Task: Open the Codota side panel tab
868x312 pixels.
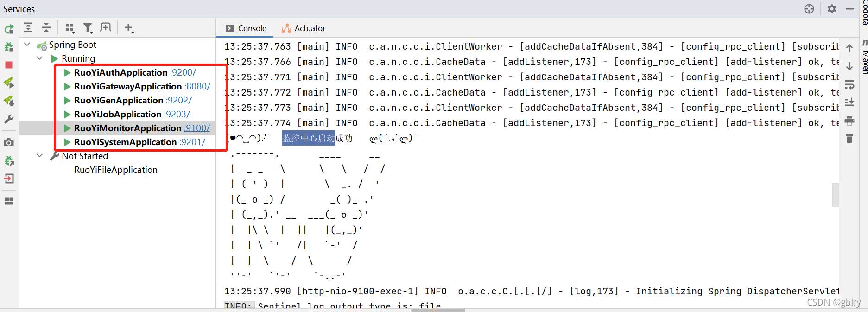Action: click(865, 13)
